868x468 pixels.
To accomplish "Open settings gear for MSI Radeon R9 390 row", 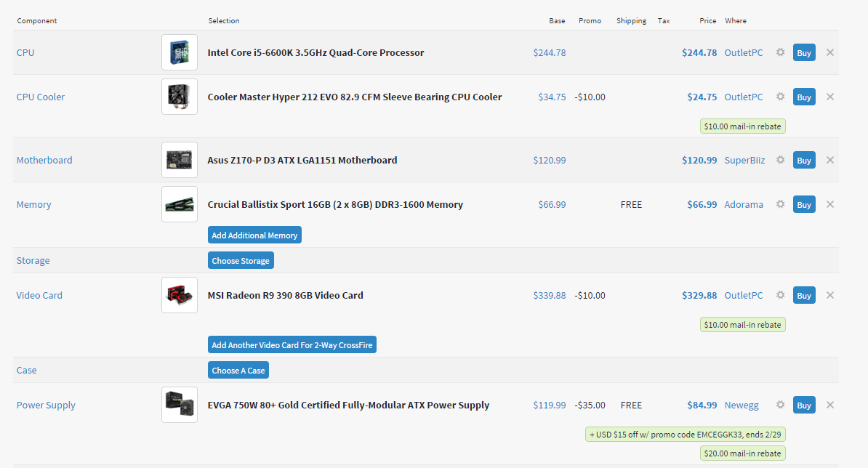I will pyautogui.click(x=780, y=294).
